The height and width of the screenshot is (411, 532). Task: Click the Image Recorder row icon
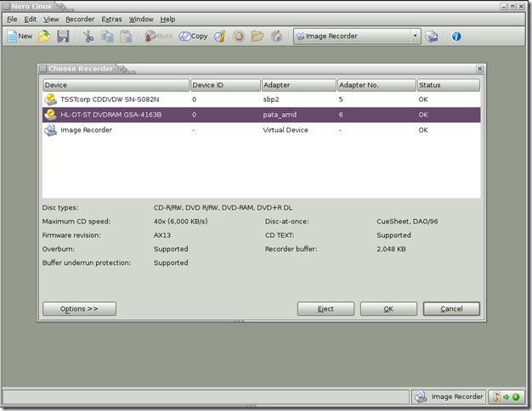[x=50, y=130]
